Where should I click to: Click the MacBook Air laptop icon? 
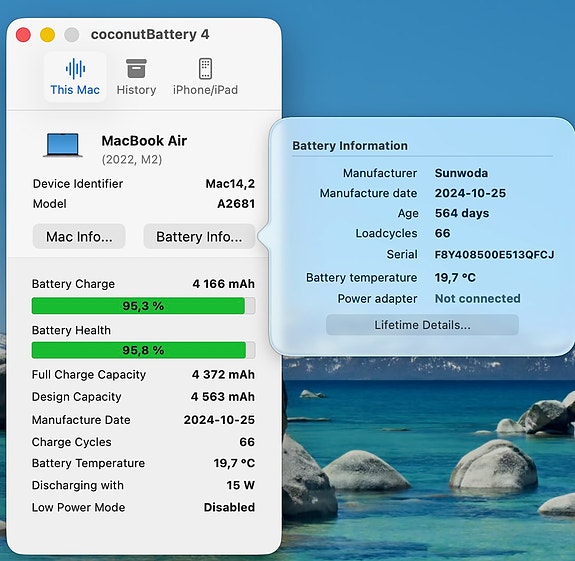63,145
